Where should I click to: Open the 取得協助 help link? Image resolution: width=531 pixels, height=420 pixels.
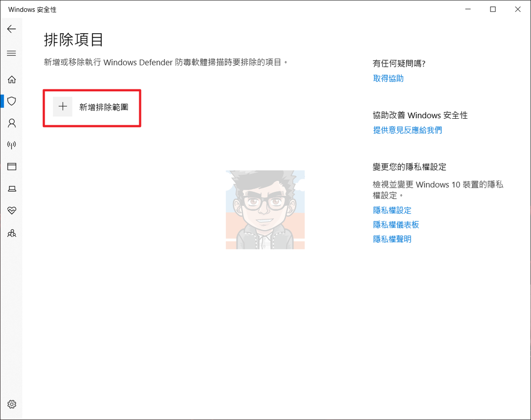tap(388, 78)
